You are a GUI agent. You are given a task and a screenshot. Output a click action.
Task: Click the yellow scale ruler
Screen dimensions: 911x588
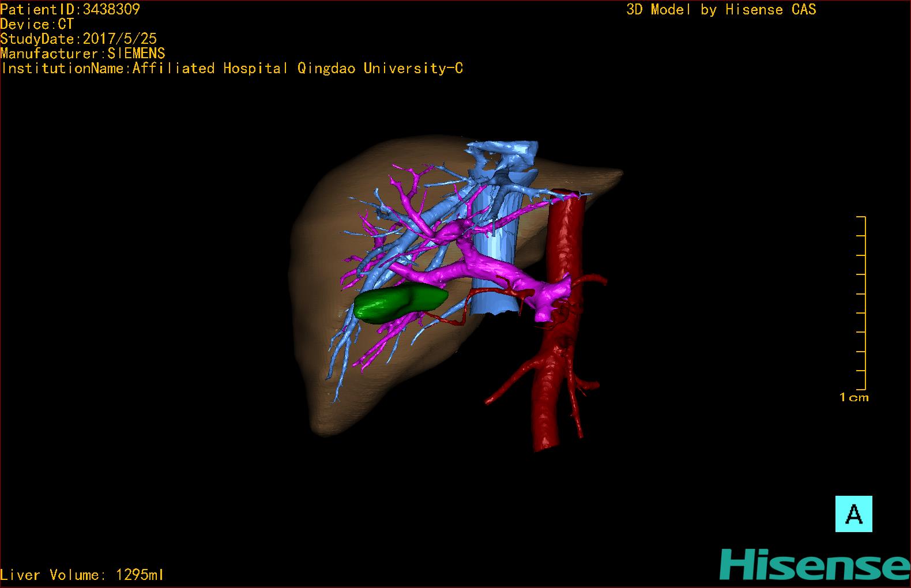pyautogui.click(x=861, y=303)
